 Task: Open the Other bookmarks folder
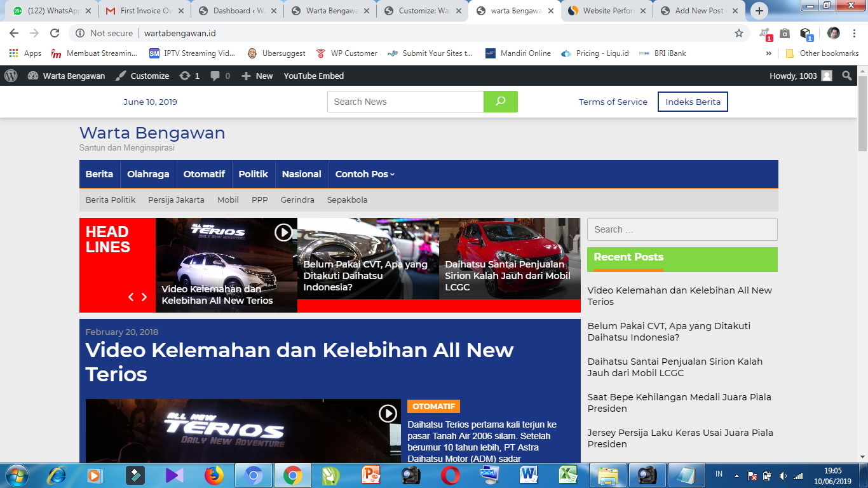click(x=822, y=53)
